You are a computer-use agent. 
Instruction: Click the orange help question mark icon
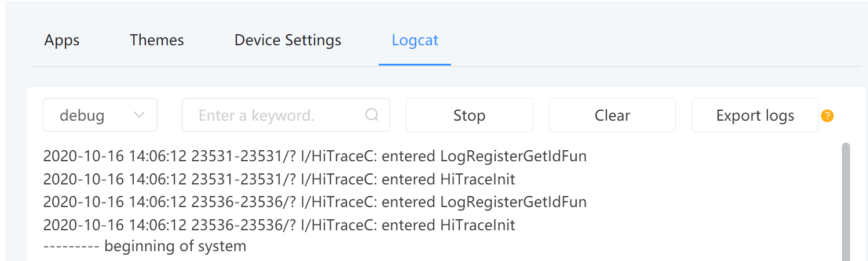[x=827, y=115]
